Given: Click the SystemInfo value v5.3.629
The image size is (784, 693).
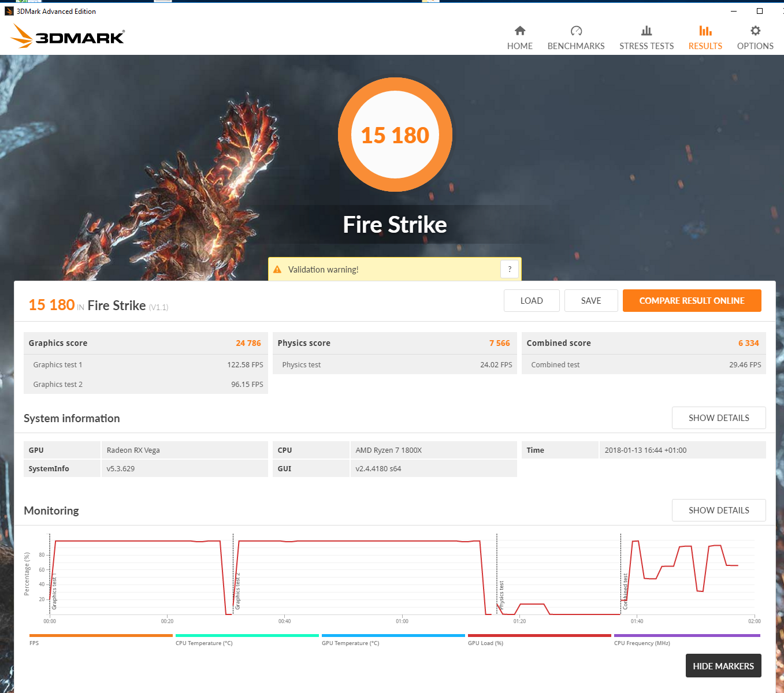Looking at the screenshot, I should 121,469.
